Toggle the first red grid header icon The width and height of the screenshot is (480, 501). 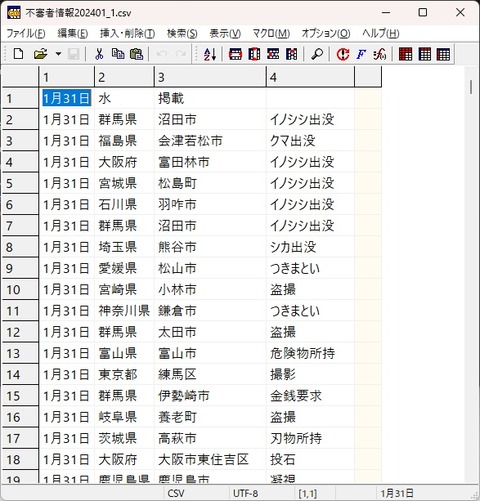(x=405, y=54)
